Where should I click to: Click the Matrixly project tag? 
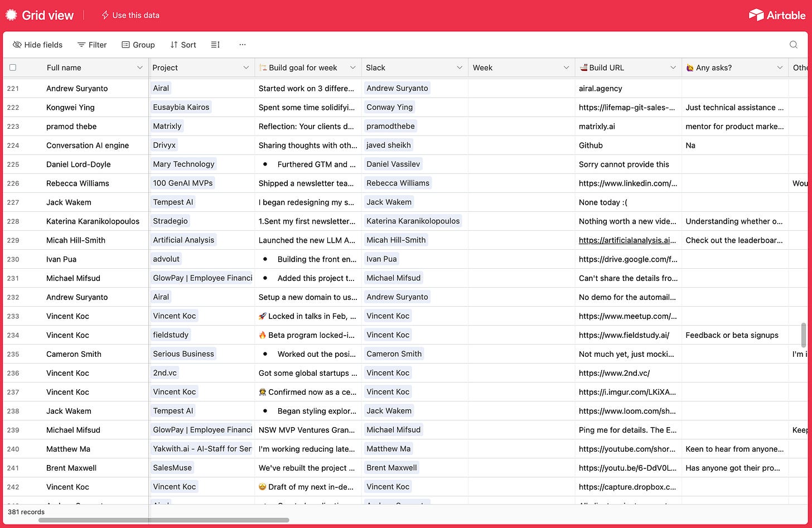[x=167, y=126]
